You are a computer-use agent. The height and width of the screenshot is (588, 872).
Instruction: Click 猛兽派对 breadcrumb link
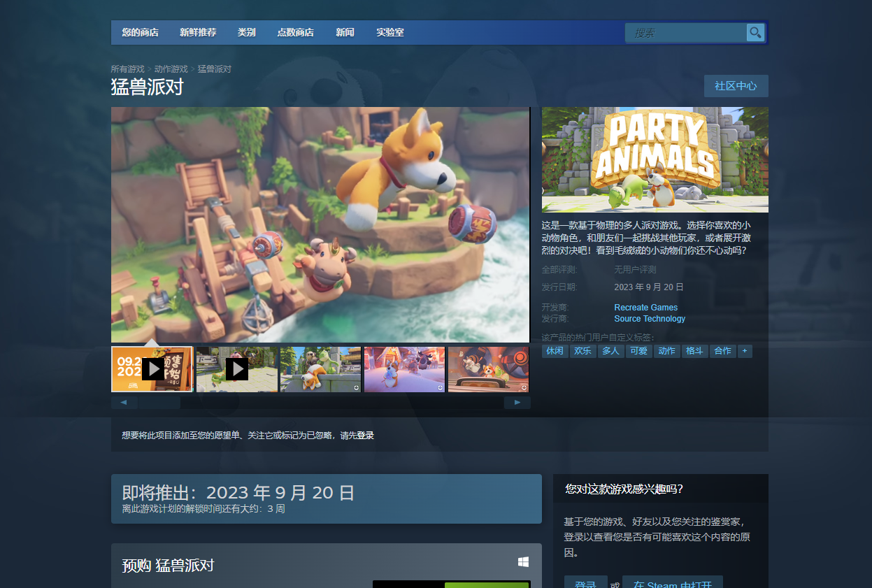(215, 69)
